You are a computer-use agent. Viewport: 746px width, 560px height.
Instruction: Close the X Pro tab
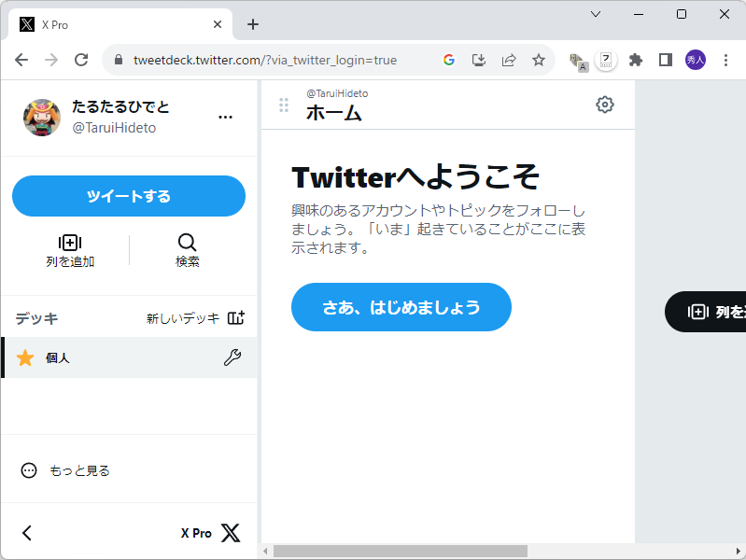(x=218, y=25)
